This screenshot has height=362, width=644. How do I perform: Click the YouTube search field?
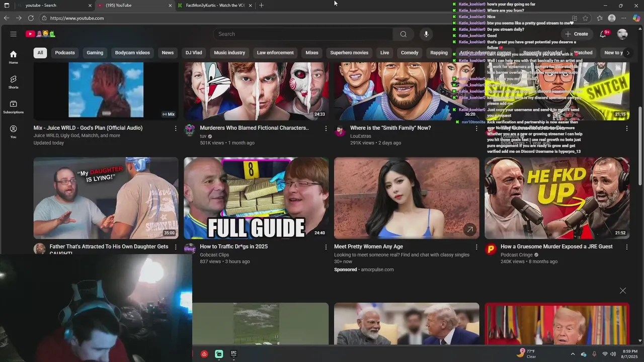coord(303,34)
